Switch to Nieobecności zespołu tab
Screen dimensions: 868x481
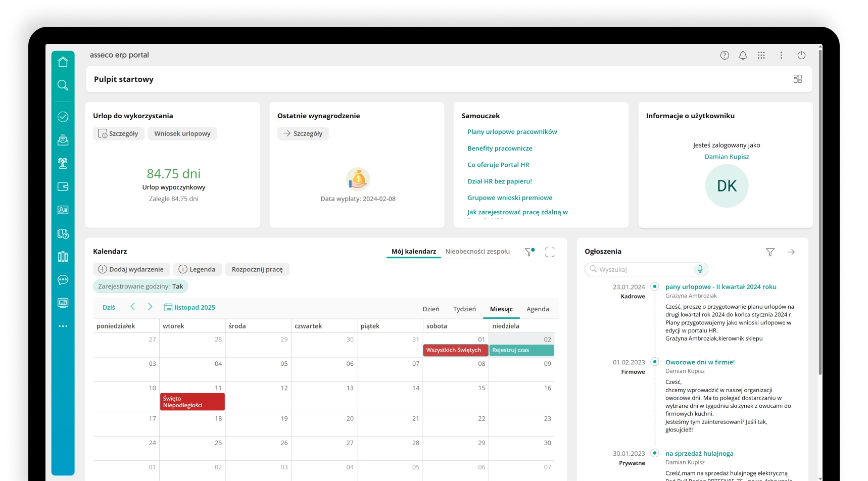[x=477, y=251]
